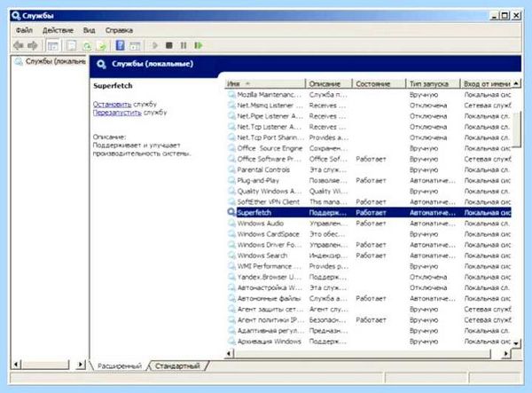Open the Файл menu
Image resolution: width=532 pixels, height=393 pixels.
[24, 30]
